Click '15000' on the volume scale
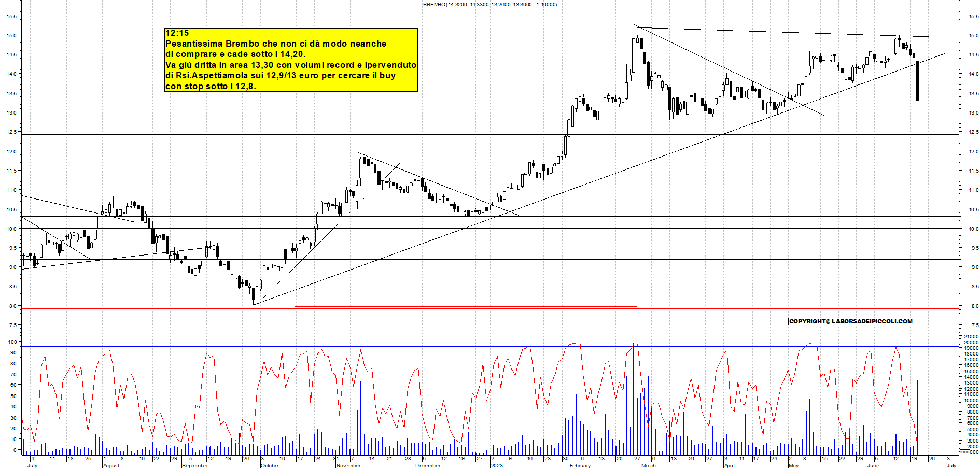 point(971,371)
